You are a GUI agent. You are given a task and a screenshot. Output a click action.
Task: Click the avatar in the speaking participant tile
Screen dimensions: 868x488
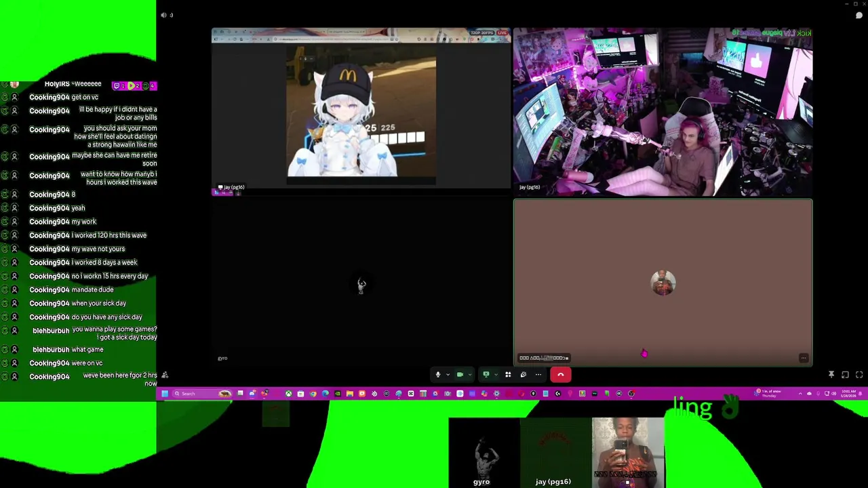(663, 283)
